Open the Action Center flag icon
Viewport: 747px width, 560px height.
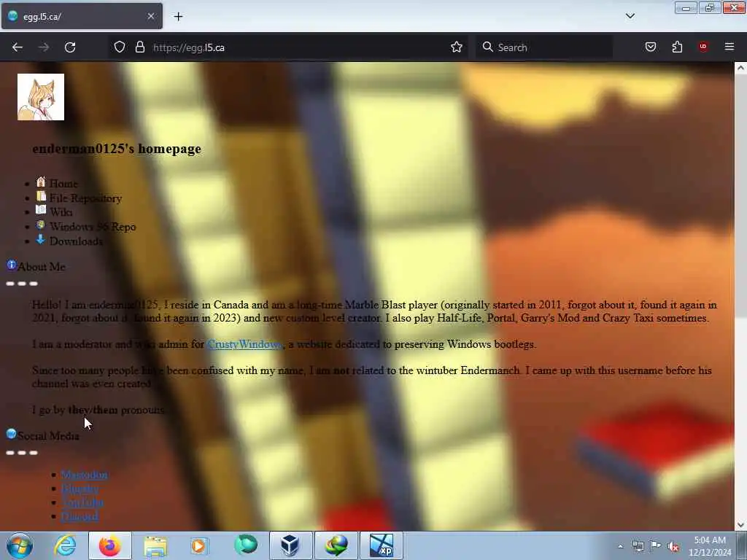(656, 546)
